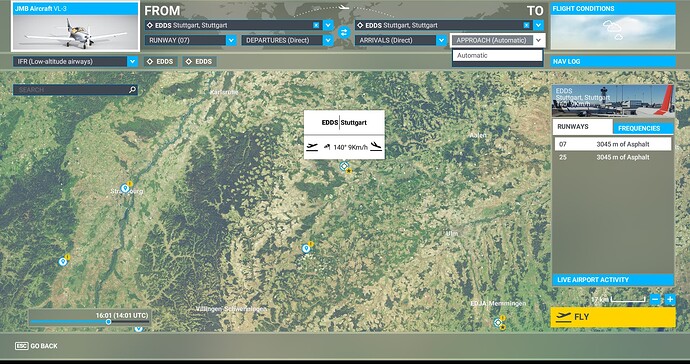Select the EDDS Stuttgart map marker
This screenshot has height=364, width=690.
(344, 166)
